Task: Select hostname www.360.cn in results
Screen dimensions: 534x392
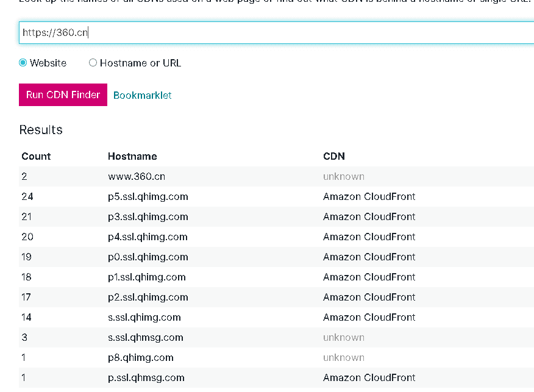Action: pyautogui.click(x=137, y=176)
